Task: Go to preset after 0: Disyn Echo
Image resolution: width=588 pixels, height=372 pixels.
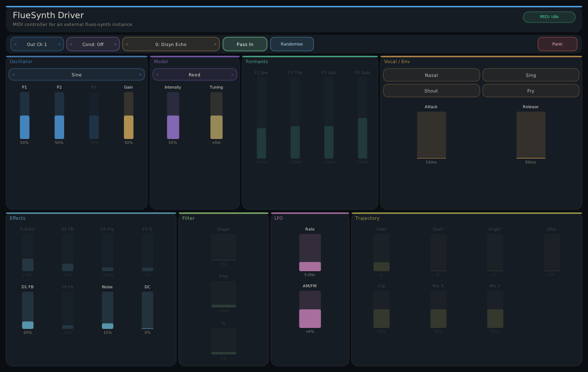Action: pos(215,44)
